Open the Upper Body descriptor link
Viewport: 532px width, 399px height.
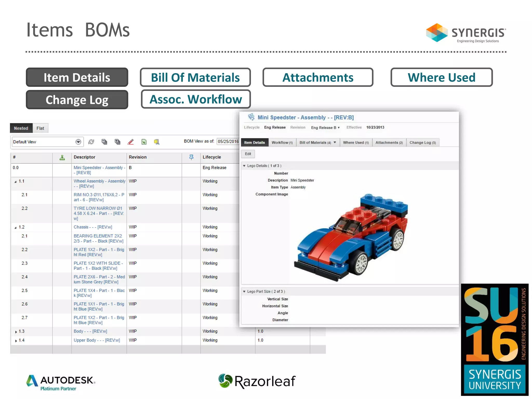(97, 340)
